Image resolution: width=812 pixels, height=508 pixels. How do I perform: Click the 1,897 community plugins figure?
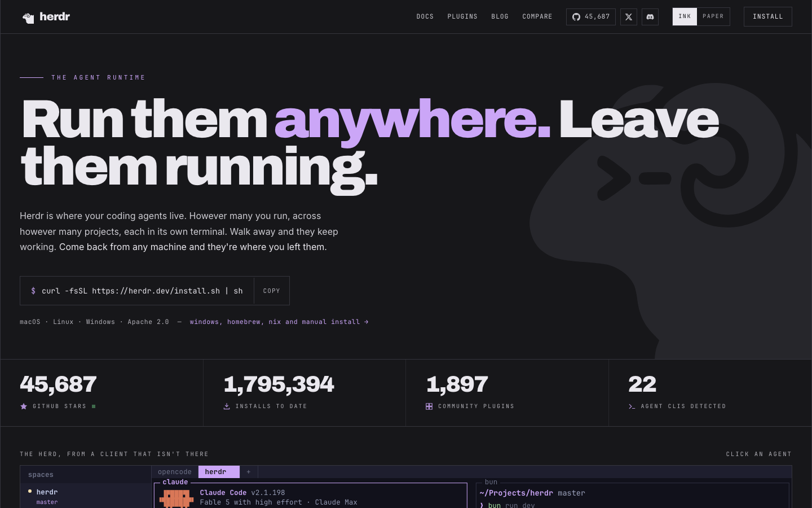click(x=457, y=384)
